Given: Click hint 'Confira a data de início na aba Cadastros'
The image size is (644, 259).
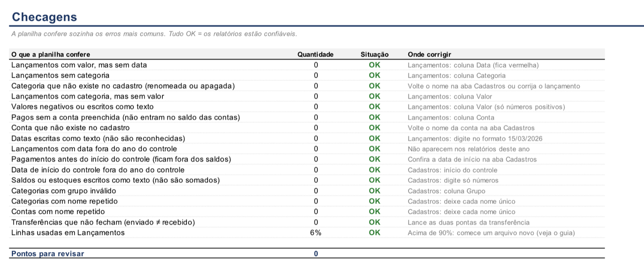Looking at the screenshot, I should click(472, 160).
